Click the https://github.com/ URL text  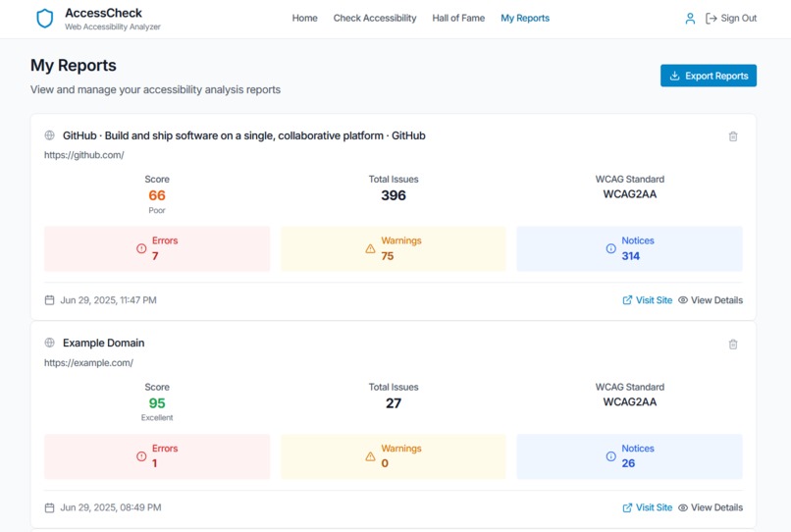[x=83, y=155]
